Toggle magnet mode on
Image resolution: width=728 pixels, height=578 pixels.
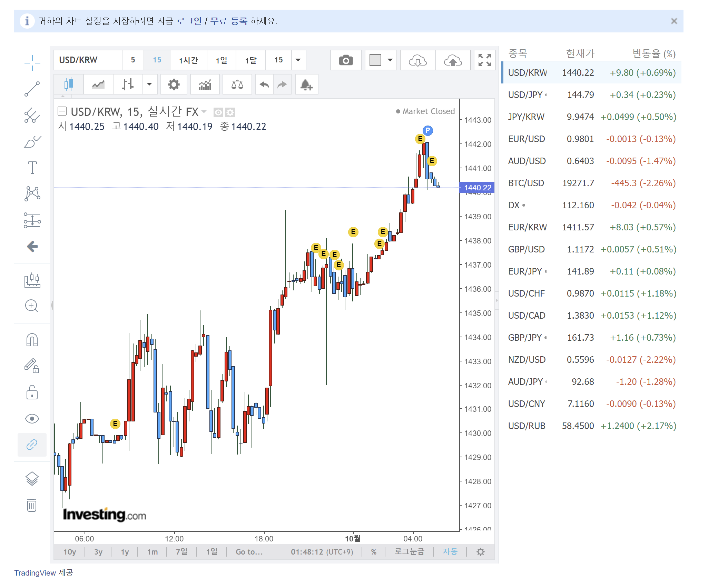(32, 340)
